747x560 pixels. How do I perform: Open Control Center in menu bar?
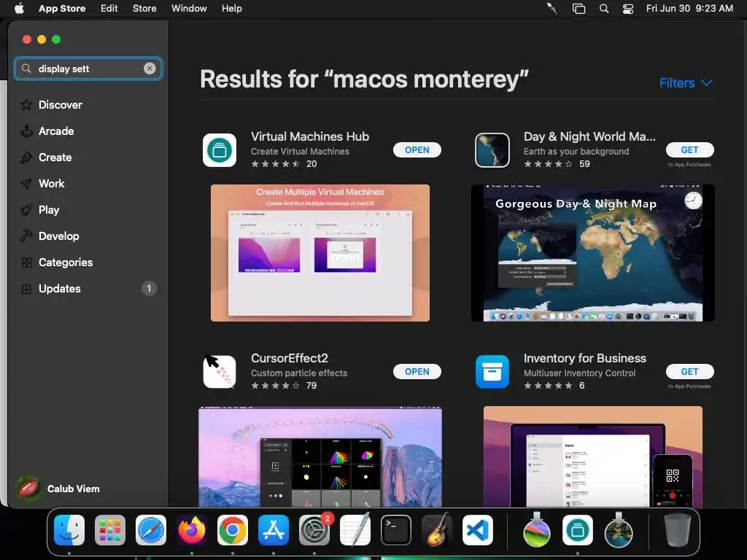pos(628,9)
